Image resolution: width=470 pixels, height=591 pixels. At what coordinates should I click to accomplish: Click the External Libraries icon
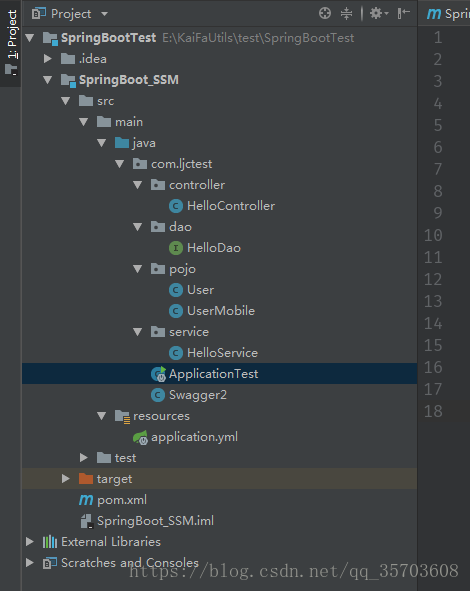[50, 542]
